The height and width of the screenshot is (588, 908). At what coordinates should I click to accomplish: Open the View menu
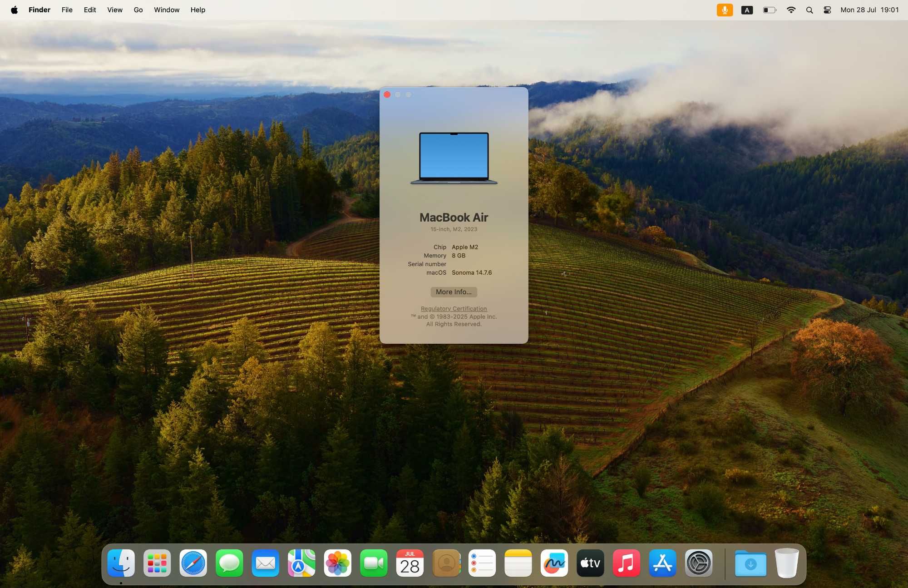click(115, 10)
